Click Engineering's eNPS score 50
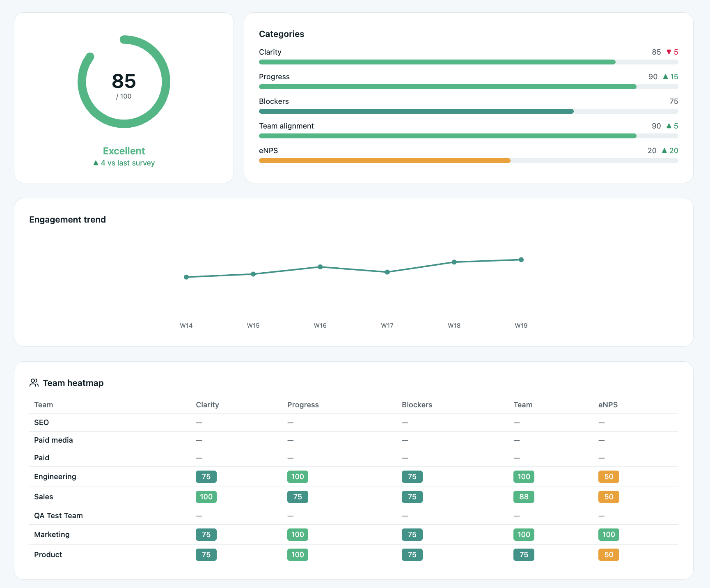Screen dimensions: 710x588 pos(609,477)
